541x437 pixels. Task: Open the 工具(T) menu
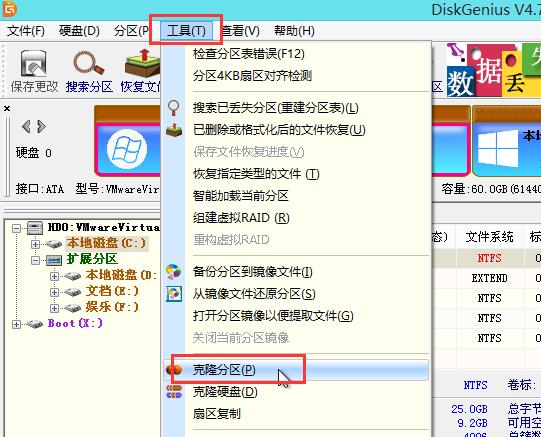[186, 31]
